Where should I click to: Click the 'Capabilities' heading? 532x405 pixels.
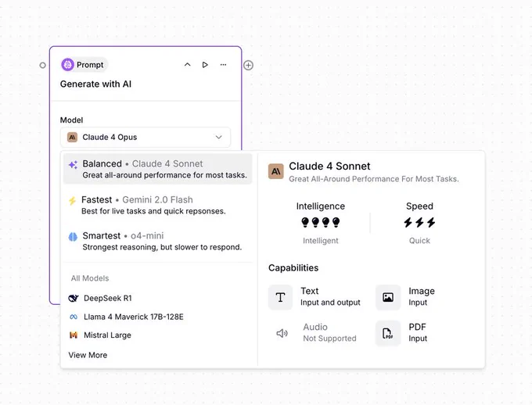pos(293,267)
